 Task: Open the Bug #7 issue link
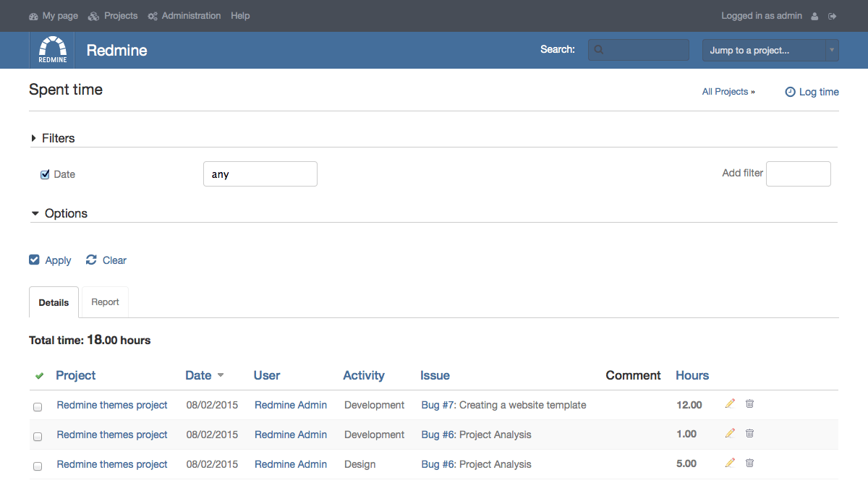(438, 405)
